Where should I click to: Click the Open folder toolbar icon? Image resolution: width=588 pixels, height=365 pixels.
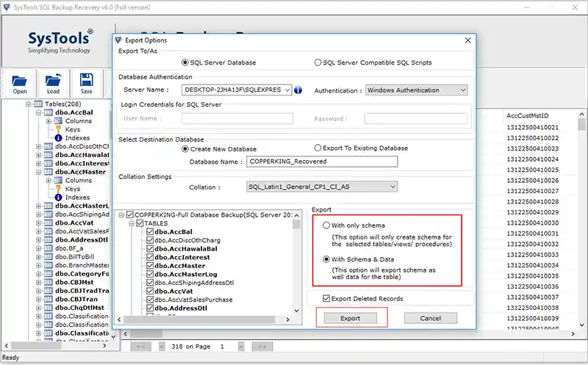(19, 81)
